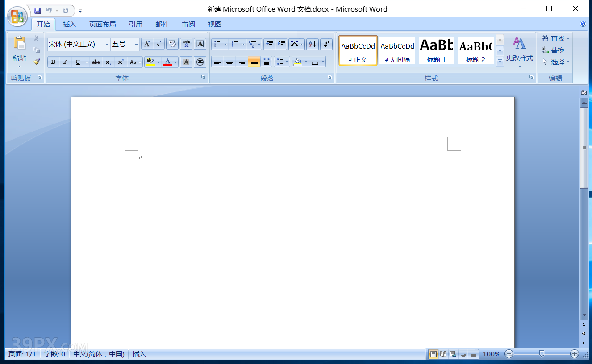Screen dimensions: 592x364
Task: Click the Zoom Out minus icon
Action: pyautogui.click(x=509, y=354)
